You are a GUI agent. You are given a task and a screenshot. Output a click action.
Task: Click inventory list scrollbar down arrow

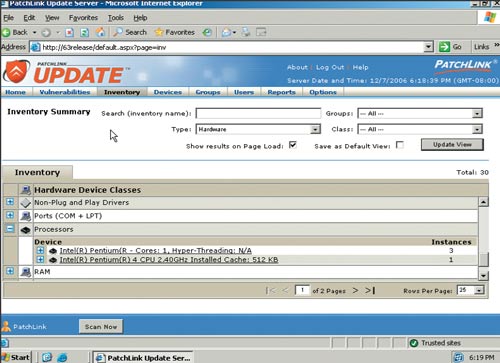pyautogui.click(x=483, y=276)
